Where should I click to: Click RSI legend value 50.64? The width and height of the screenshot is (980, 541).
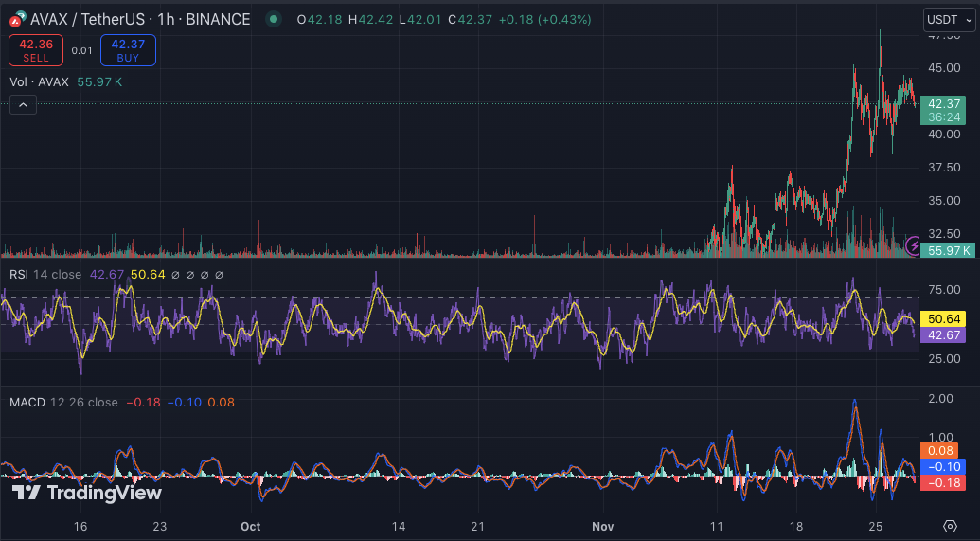point(148,275)
